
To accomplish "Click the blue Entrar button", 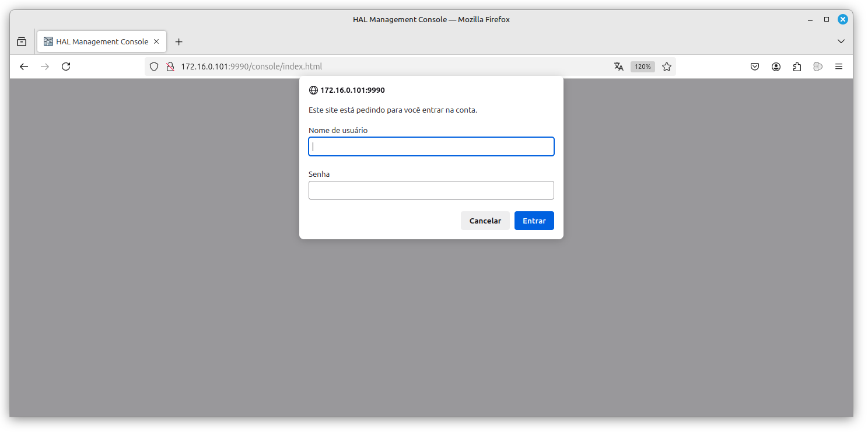I will pyautogui.click(x=534, y=221).
